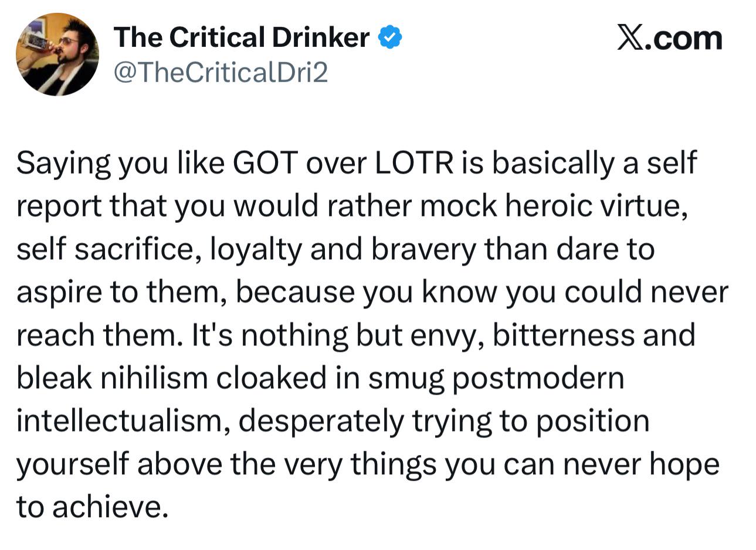756x550 pixels.
Task: Click the word bravery in the tweet
Action: click(423, 250)
